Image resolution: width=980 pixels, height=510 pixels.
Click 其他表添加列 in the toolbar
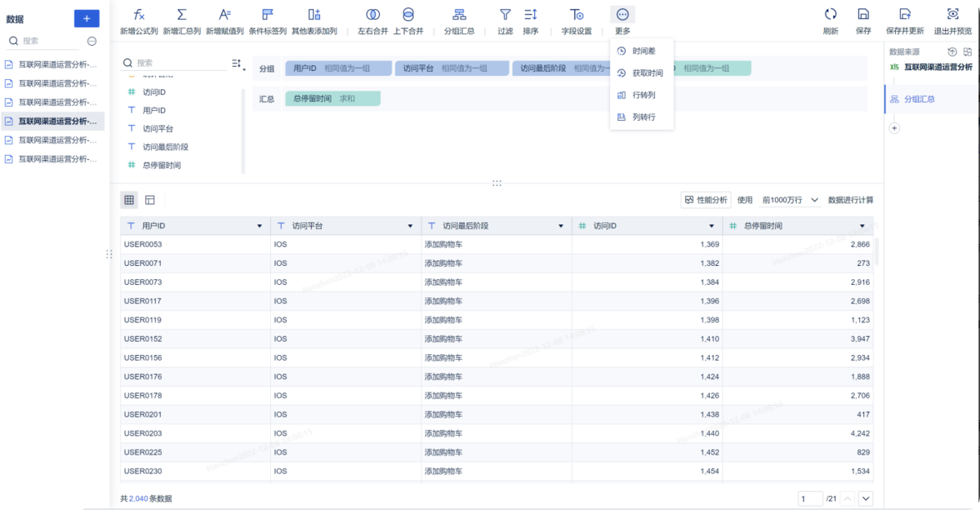314,22
